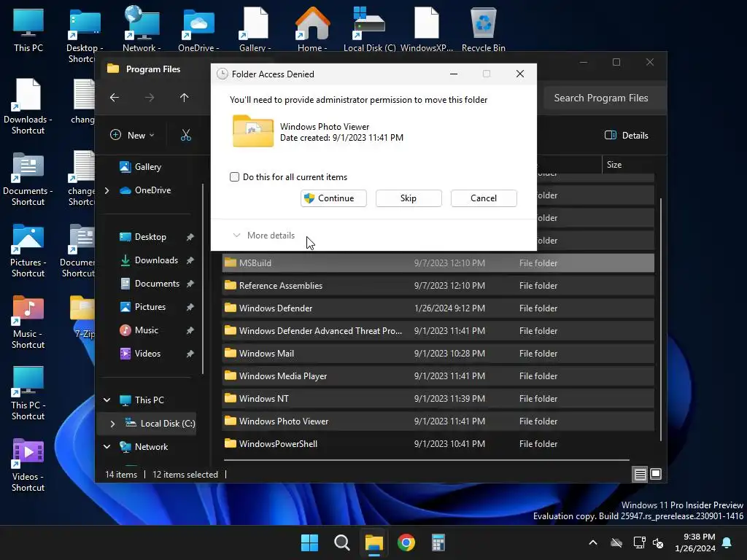Image resolution: width=747 pixels, height=560 pixels.
Task: Select Local Disk (C:) in the tree
Action: (160, 424)
